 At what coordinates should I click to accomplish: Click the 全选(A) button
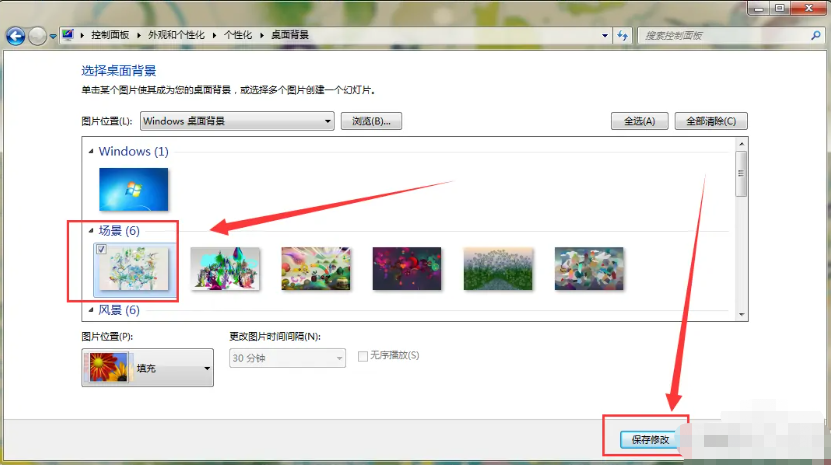(x=639, y=121)
